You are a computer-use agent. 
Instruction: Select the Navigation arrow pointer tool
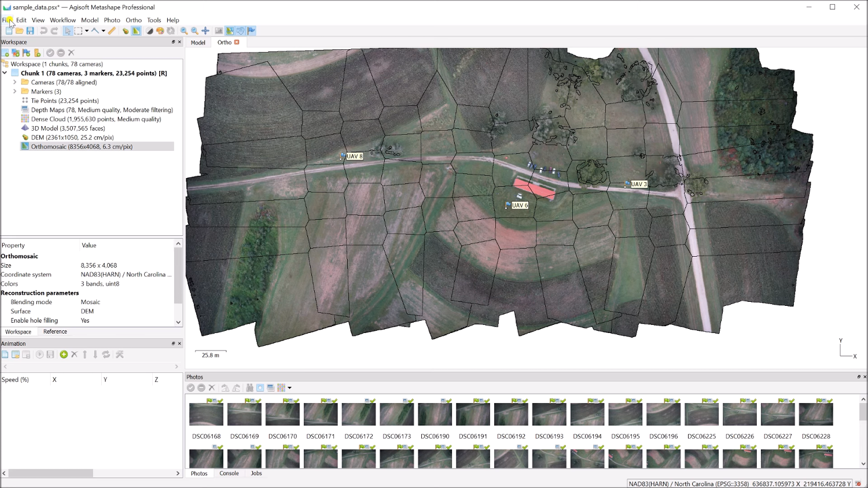pyautogui.click(x=68, y=31)
